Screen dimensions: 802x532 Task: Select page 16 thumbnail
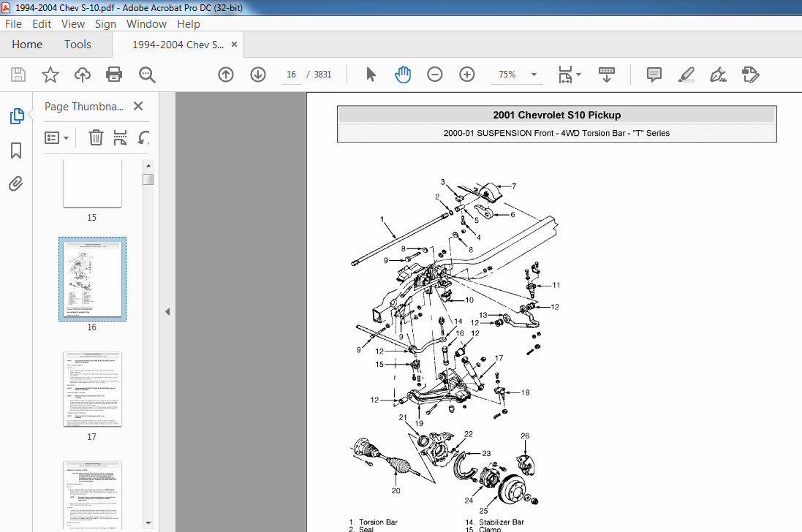point(92,279)
